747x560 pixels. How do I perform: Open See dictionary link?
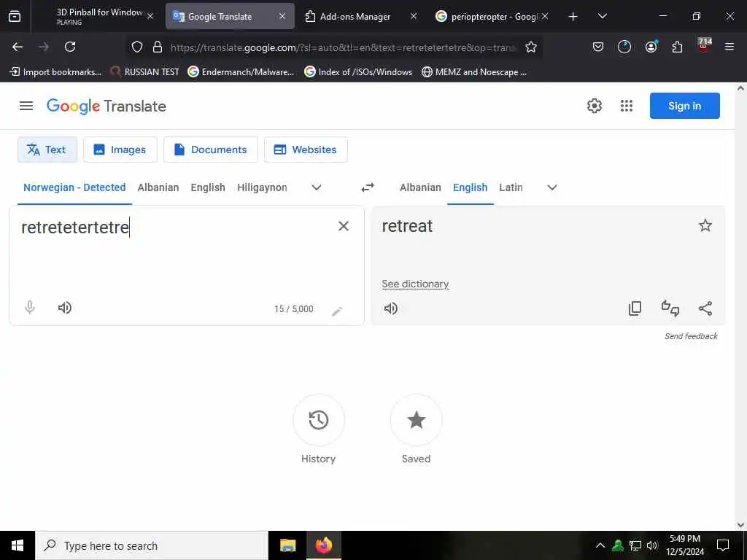(x=415, y=284)
